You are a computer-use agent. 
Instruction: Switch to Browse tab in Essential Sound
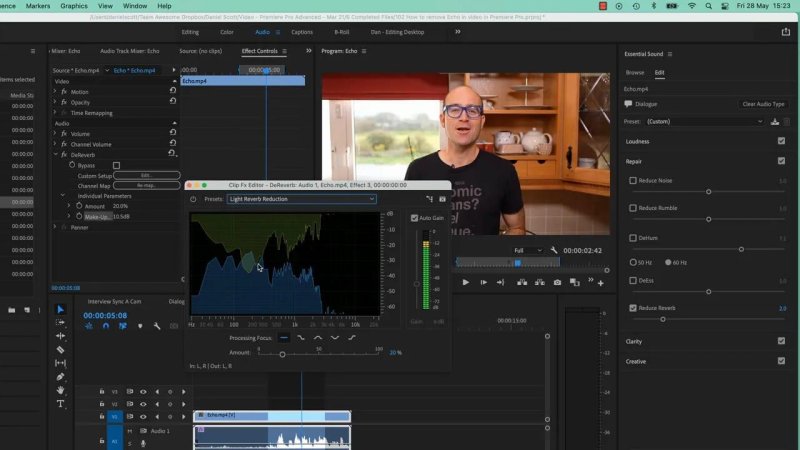pyautogui.click(x=635, y=72)
